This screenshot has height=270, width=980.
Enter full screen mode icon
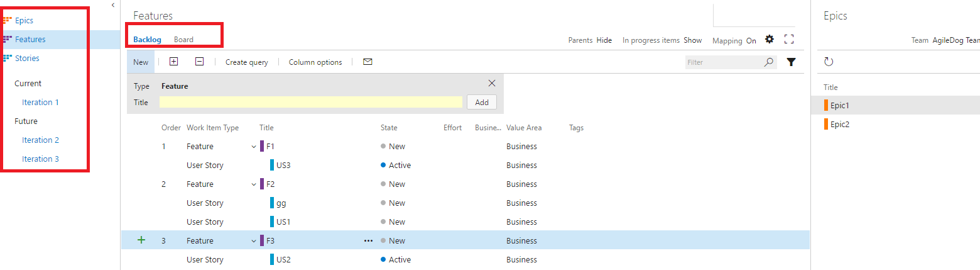pos(790,40)
